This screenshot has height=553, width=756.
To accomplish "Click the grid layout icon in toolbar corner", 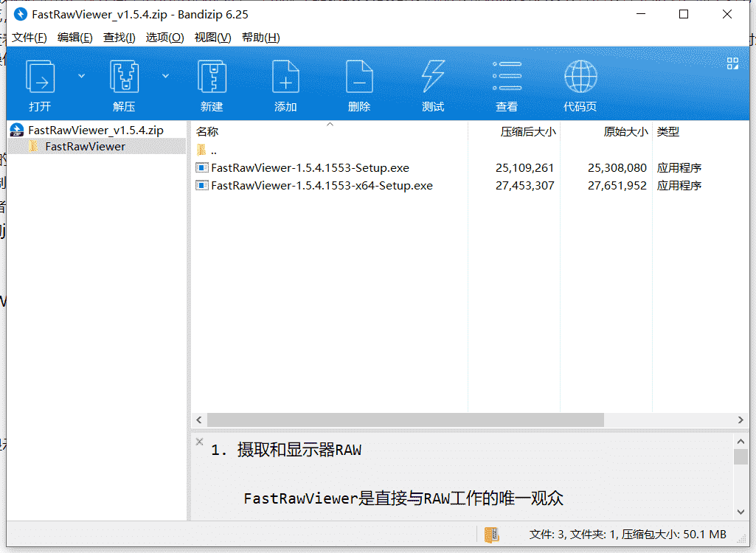I will (732, 63).
